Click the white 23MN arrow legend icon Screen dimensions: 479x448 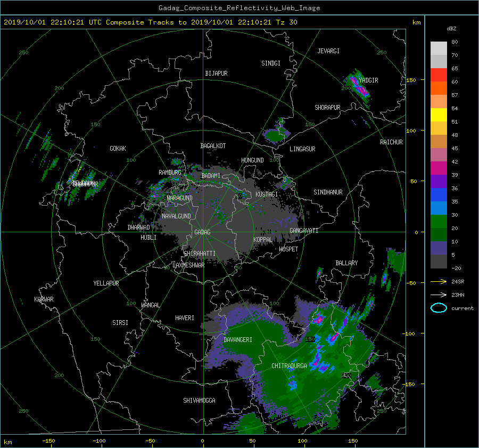(x=439, y=295)
